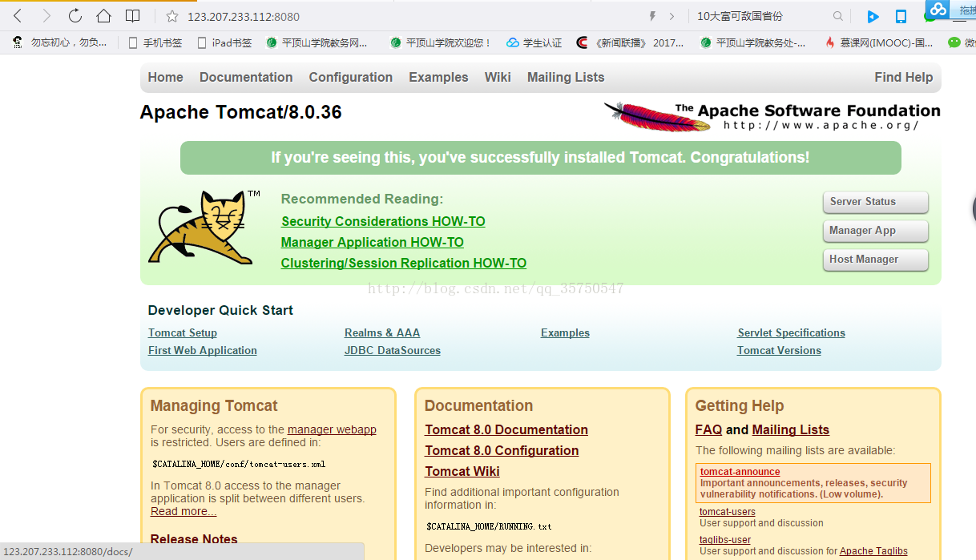
Task: Select the Wiki nav item
Action: (x=498, y=77)
